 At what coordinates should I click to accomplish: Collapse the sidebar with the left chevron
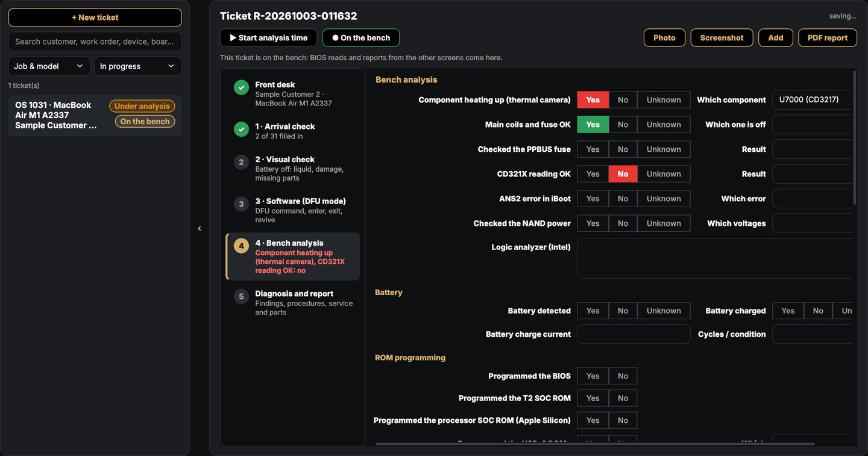(200, 228)
